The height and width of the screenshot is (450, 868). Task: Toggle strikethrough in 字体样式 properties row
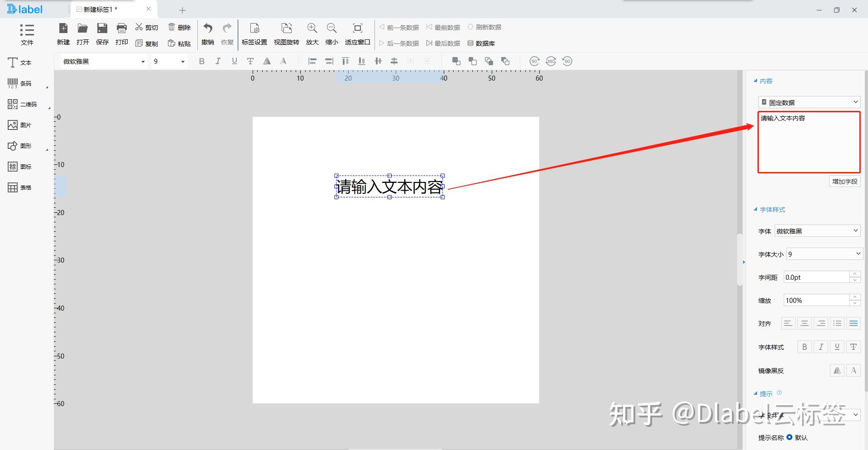(854, 347)
